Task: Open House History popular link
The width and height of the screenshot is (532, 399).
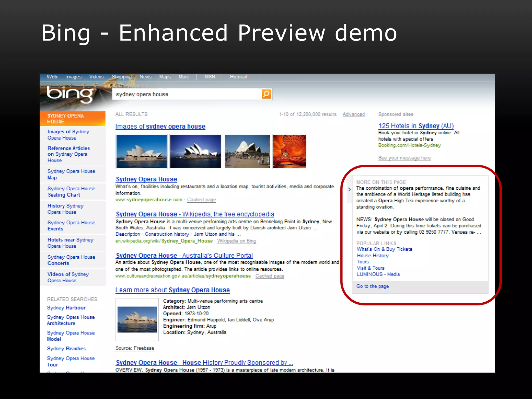Action: click(x=373, y=256)
